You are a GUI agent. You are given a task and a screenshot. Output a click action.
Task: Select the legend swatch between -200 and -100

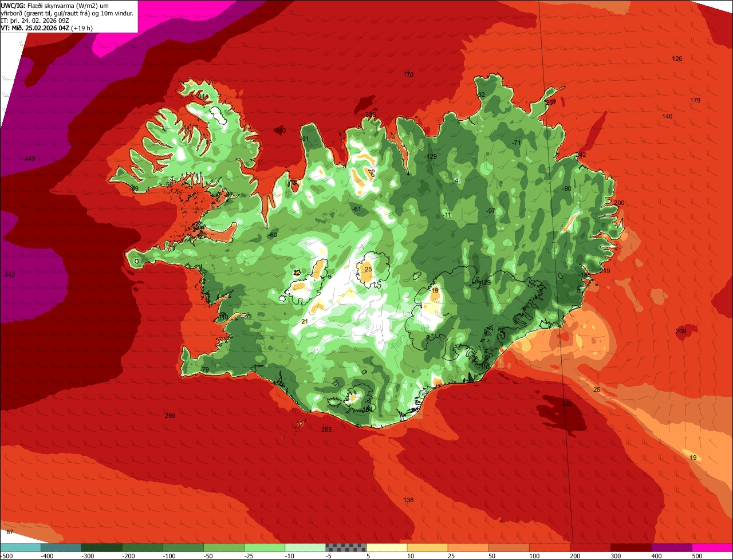click(143, 547)
